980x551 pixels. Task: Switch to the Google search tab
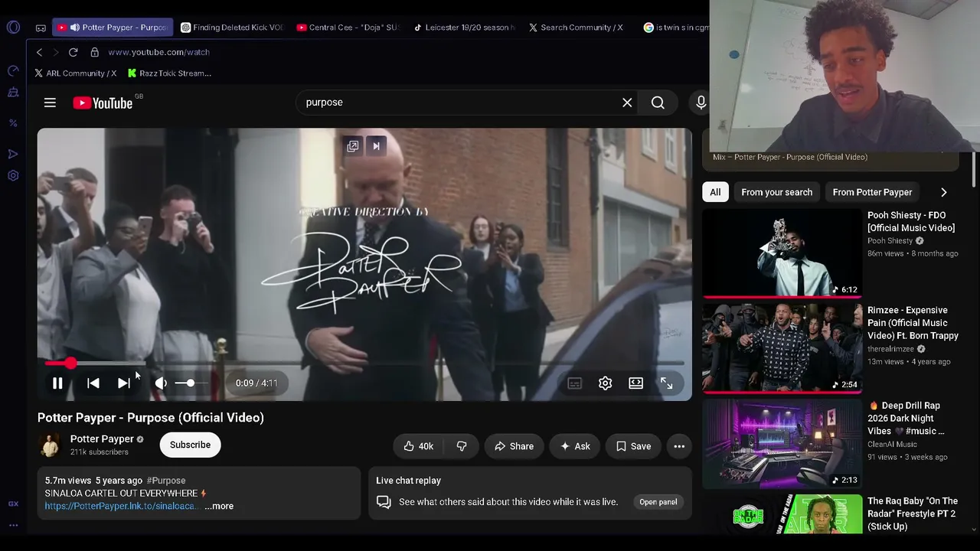coord(675,28)
